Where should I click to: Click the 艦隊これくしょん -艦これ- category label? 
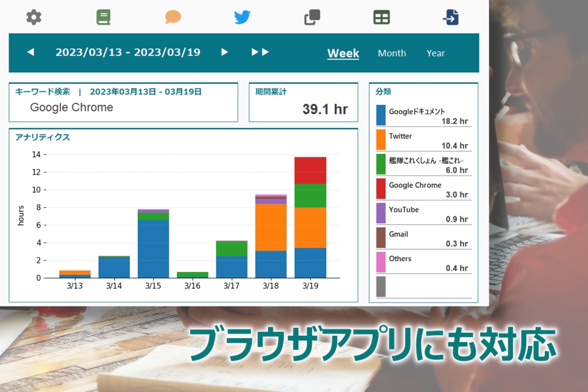[x=426, y=160]
